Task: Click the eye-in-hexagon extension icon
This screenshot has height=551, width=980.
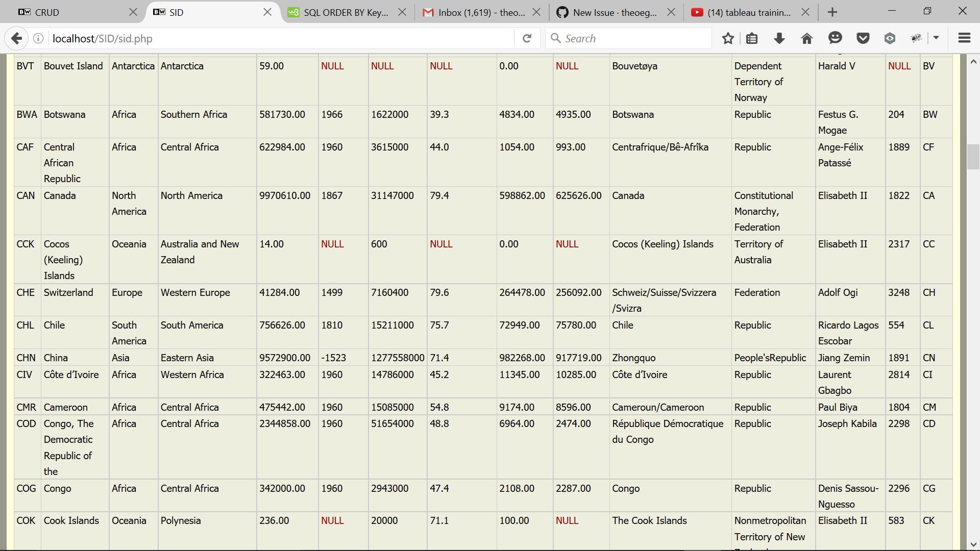Action: click(x=890, y=38)
